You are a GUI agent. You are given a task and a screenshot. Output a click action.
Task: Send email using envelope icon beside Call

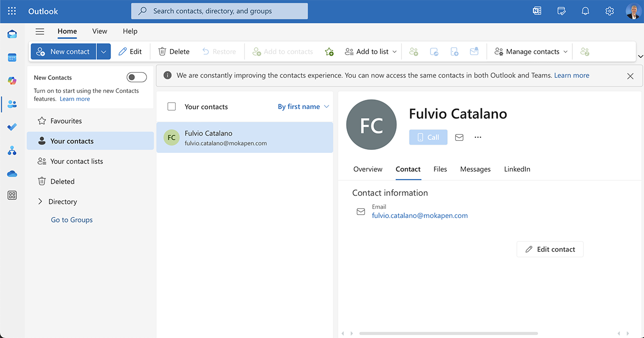tap(459, 137)
